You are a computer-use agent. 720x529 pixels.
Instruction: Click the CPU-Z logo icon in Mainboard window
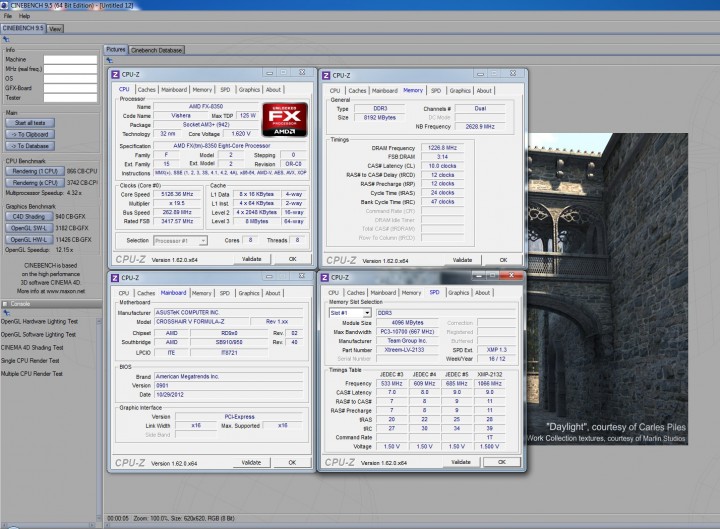tap(116, 278)
